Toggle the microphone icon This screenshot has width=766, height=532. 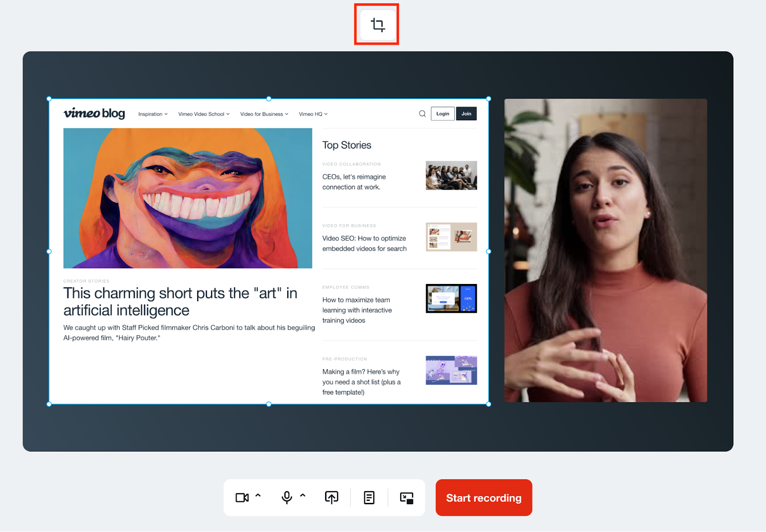(286, 498)
